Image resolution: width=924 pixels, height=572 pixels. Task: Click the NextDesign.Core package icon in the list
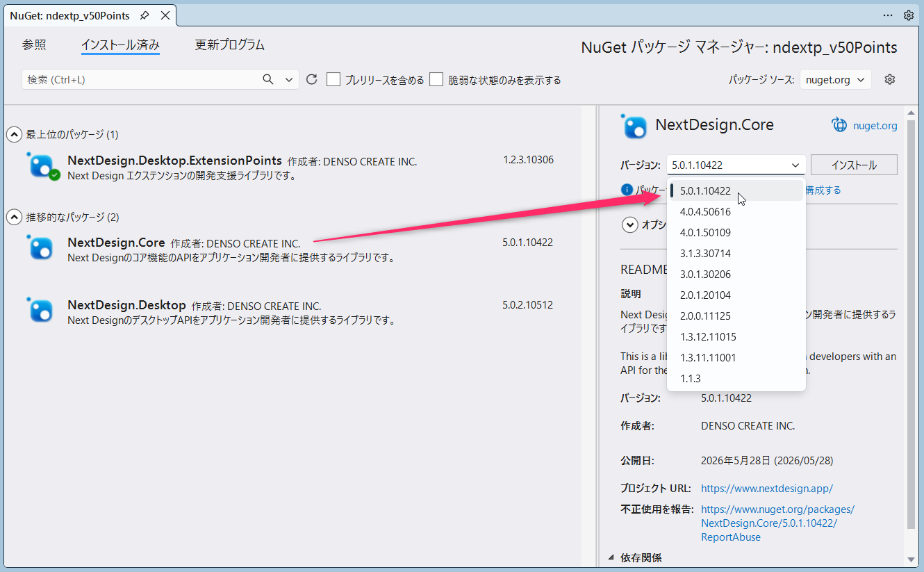tap(40, 247)
